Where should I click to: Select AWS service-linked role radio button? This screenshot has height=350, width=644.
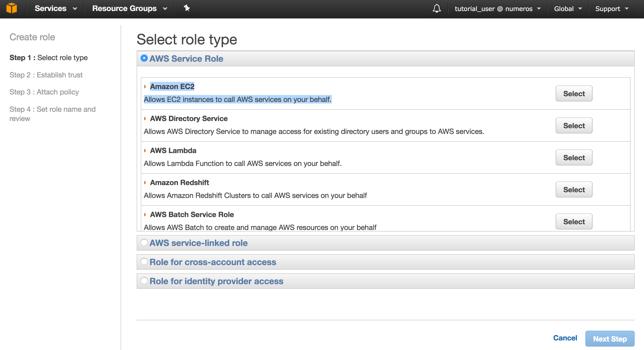pyautogui.click(x=144, y=242)
